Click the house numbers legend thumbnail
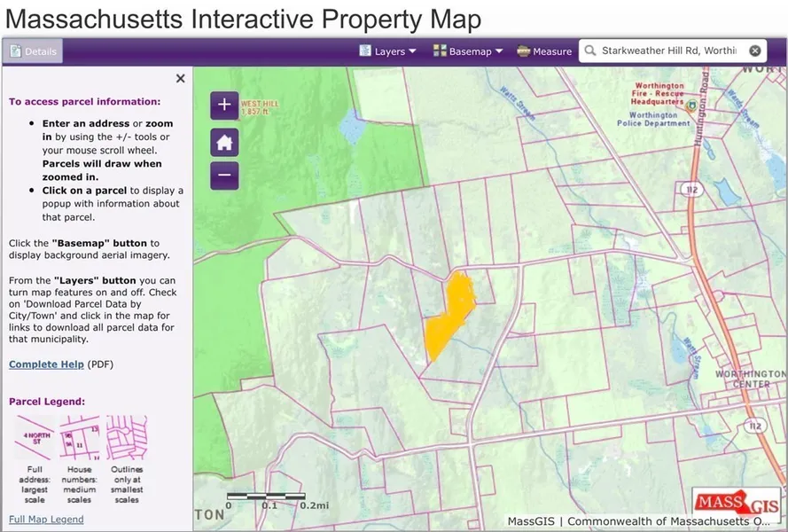Screen dimensions: 788x532 pyautogui.click(x=80, y=437)
